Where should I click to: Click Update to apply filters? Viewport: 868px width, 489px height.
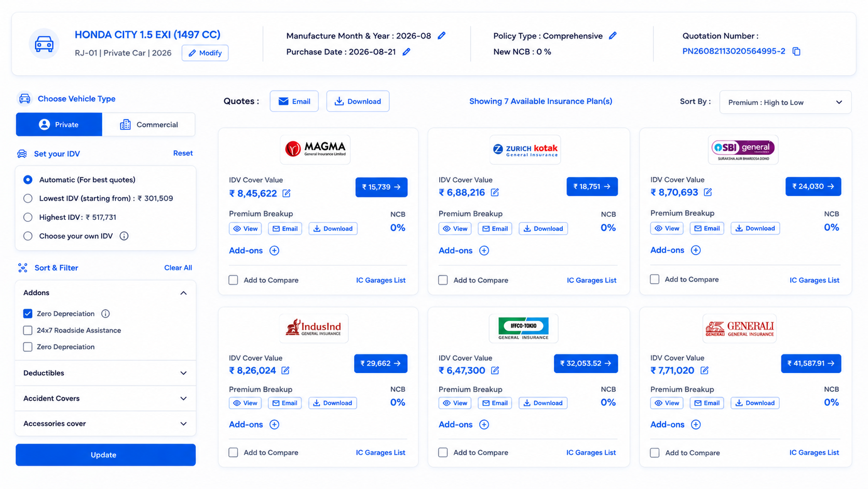coord(105,455)
